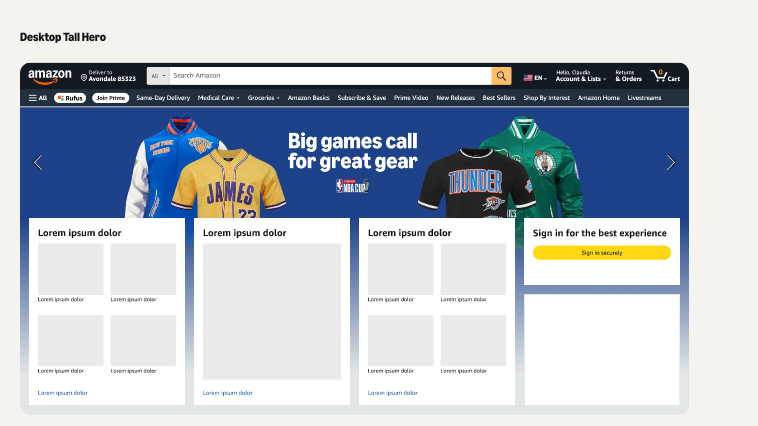Viewport: 758px width, 426px height.
Task: Click the Amazon logo
Action: coord(50,76)
